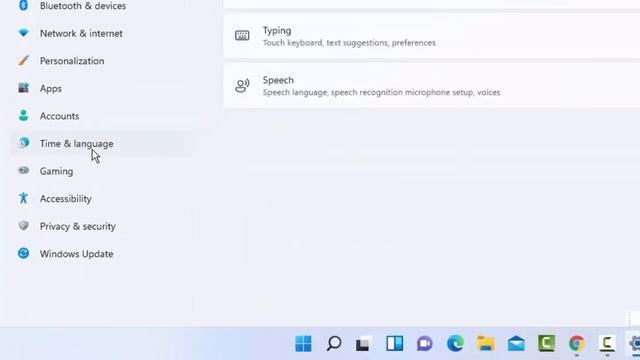Open the Windows Start menu
Viewport: 640px width, 360px height.
pos(303,344)
